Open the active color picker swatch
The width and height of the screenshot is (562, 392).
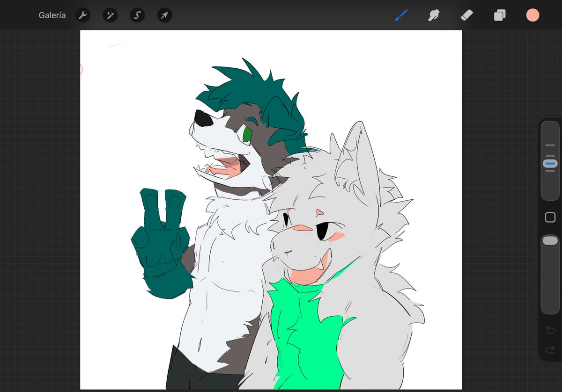[532, 15]
